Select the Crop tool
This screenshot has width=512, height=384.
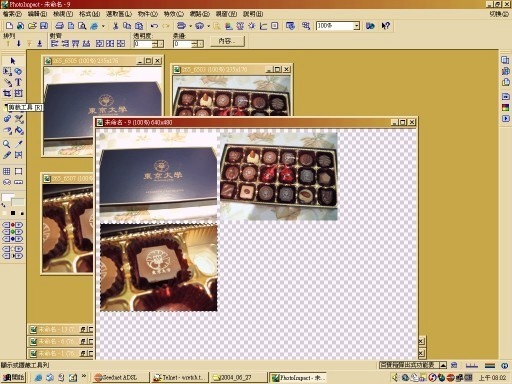coord(7,93)
